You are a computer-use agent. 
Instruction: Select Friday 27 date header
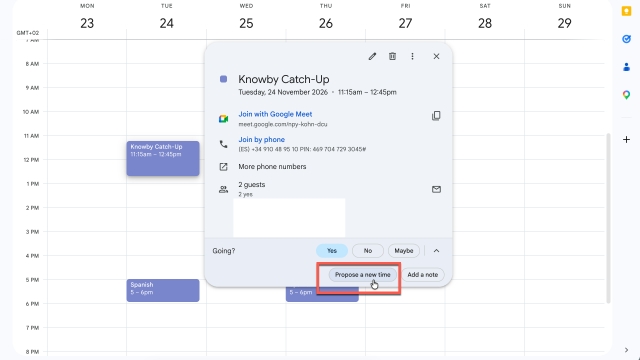pyautogui.click(x=405, y=23)
